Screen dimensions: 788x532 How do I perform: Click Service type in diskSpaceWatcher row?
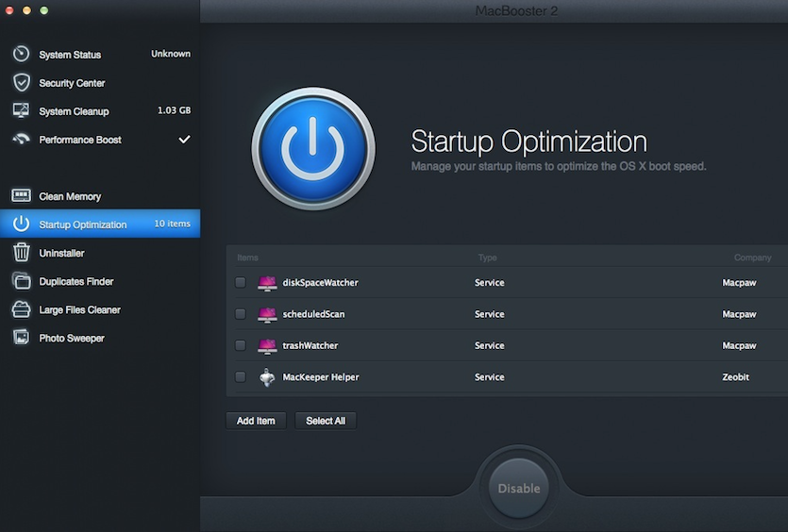(490, 282)
